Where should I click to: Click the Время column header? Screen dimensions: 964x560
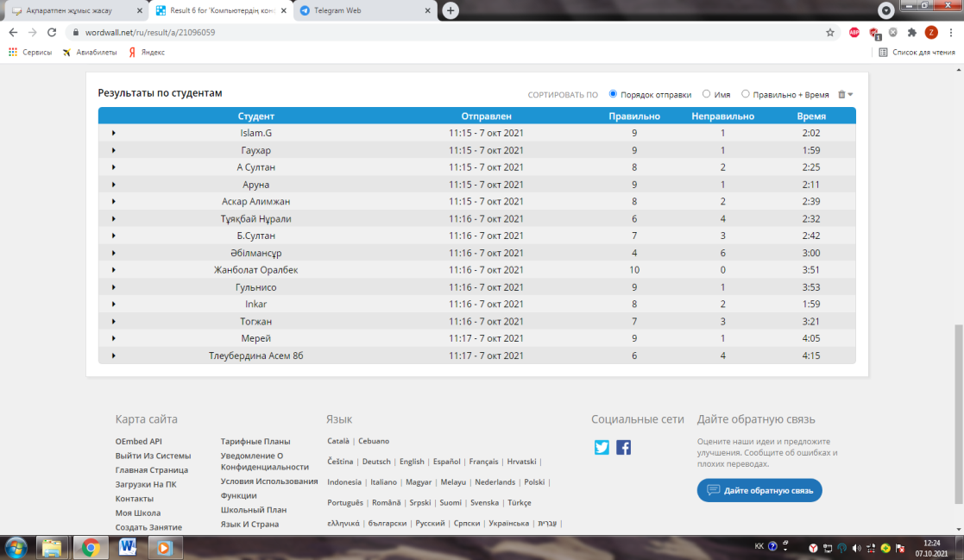pyautogui.click(x=811, y=116)
